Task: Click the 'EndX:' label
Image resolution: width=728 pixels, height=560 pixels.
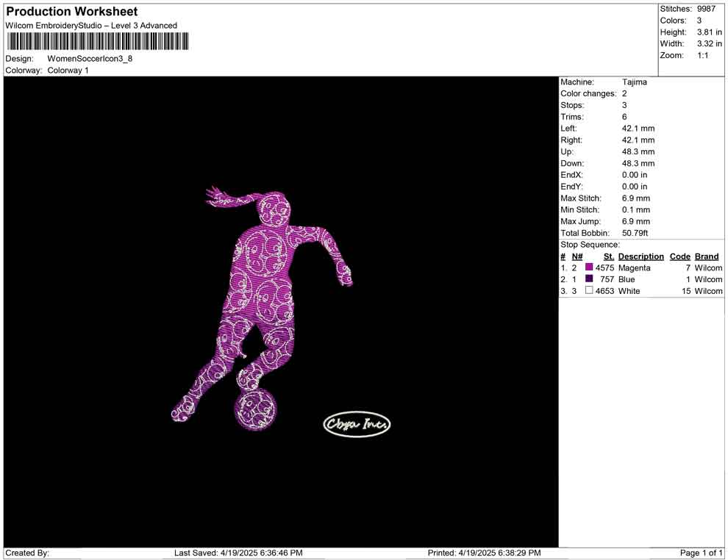Action: pyautogui.click(x=571, y=175)
